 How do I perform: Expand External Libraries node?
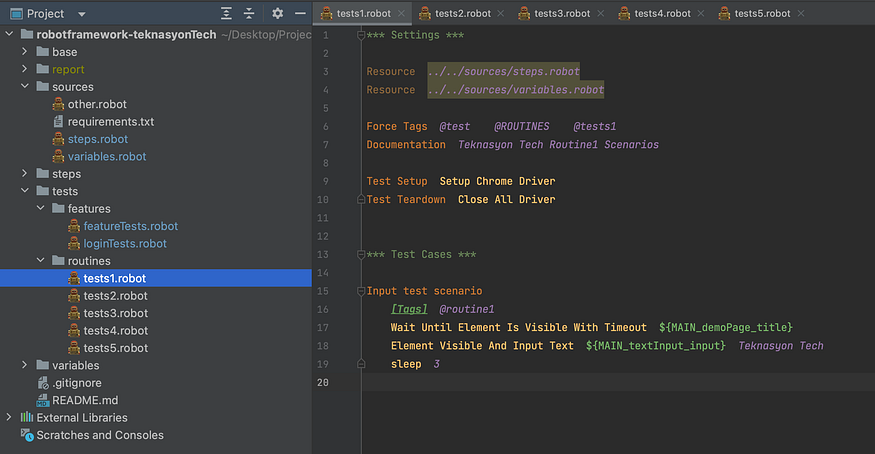pos(9,417)
